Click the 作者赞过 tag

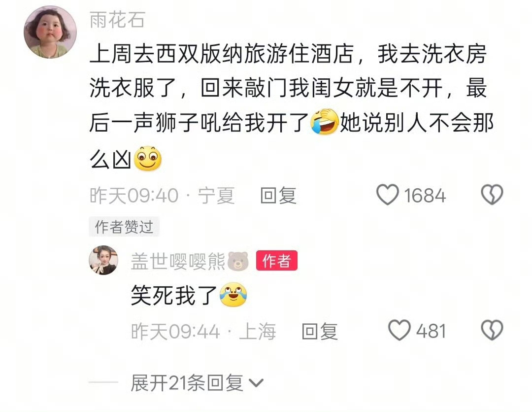tap(124, 227)
